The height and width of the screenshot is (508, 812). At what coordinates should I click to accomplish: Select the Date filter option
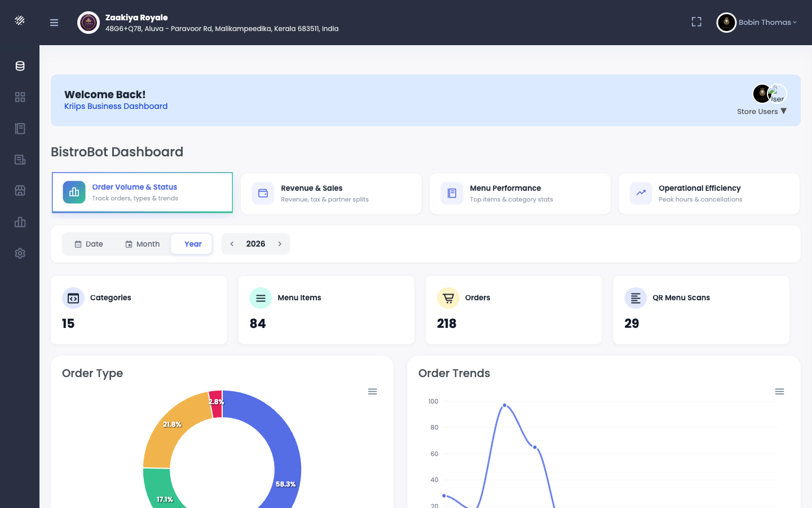click(x=89, y=244)
